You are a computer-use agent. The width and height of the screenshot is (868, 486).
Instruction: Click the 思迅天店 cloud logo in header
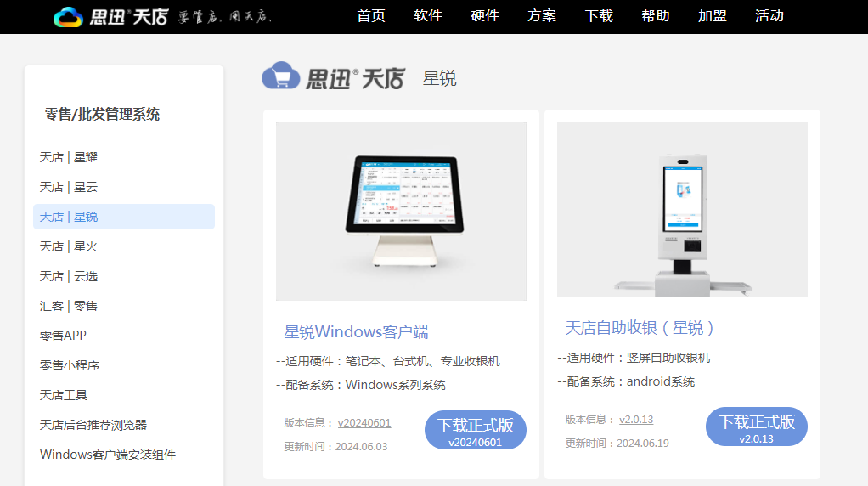[x=110, y=17]
